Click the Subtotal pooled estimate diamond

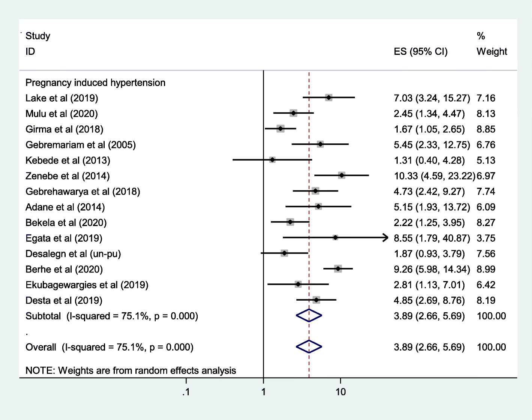pos(309,316)
